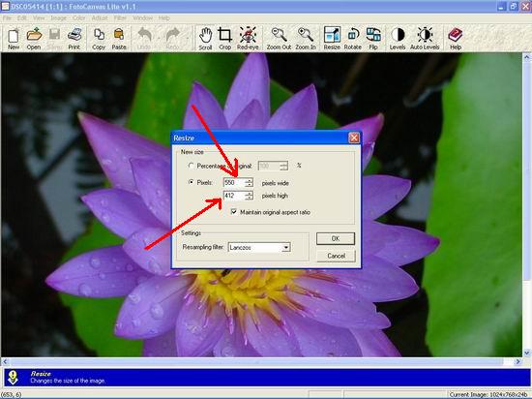Screen dimensions: 532x399
Task: Click the 'pixels high' label
Action: pyautogui.click(x=275, y=196)
